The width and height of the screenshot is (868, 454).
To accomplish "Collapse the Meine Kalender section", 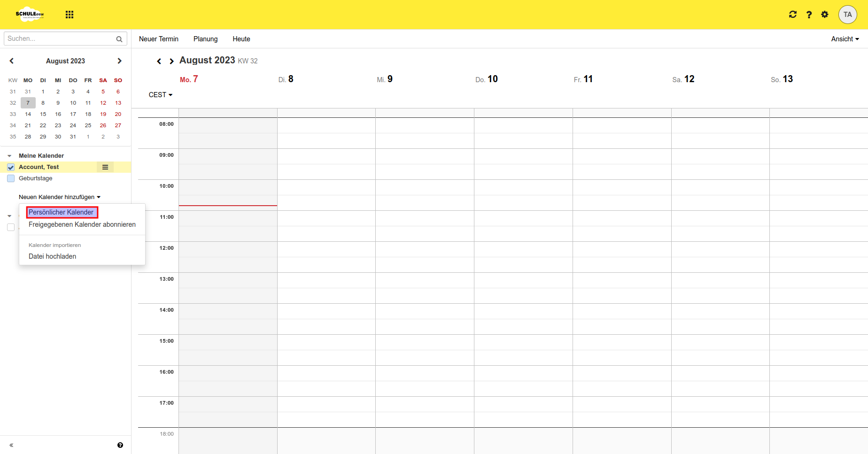I will click(8, 155).
